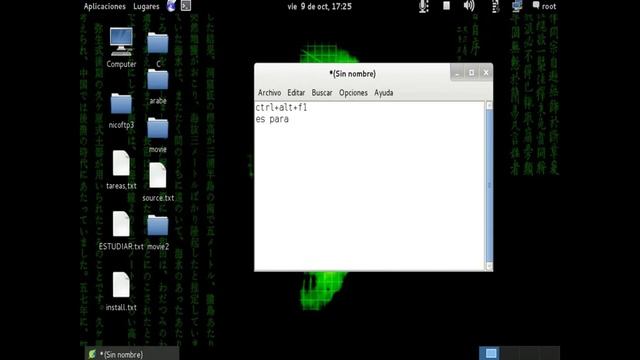
Task: Click the text 'ctrl+alt+f1' line
Action: coord(281,107)
